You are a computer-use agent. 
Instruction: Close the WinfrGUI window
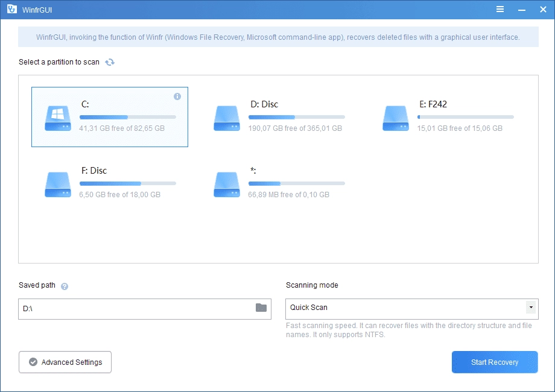coord(543,9)
